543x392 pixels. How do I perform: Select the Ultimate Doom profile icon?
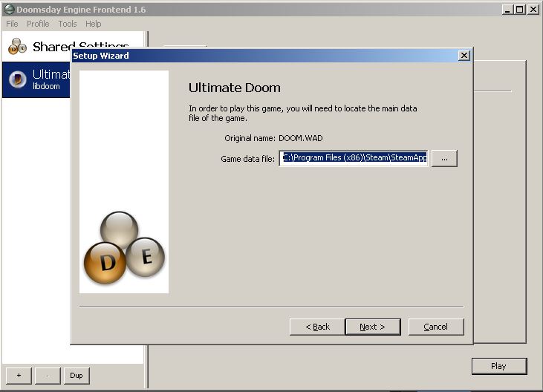[18, 79]
